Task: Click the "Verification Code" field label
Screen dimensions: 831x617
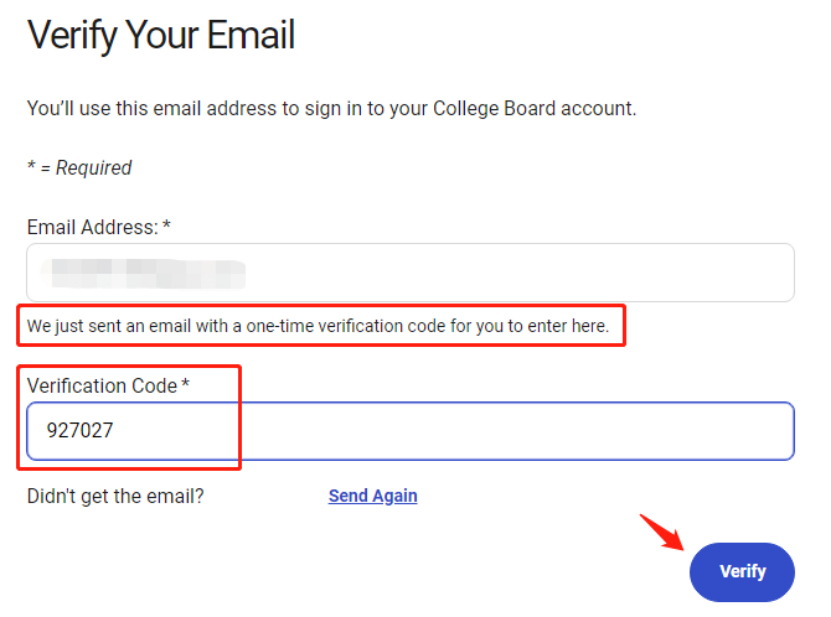Action: (102, 386)
